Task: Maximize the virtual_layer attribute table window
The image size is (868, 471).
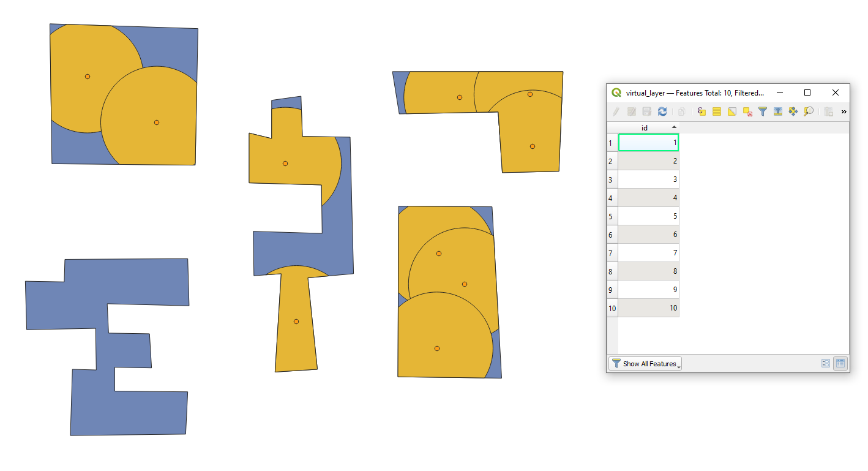Action: click(807, 92)
